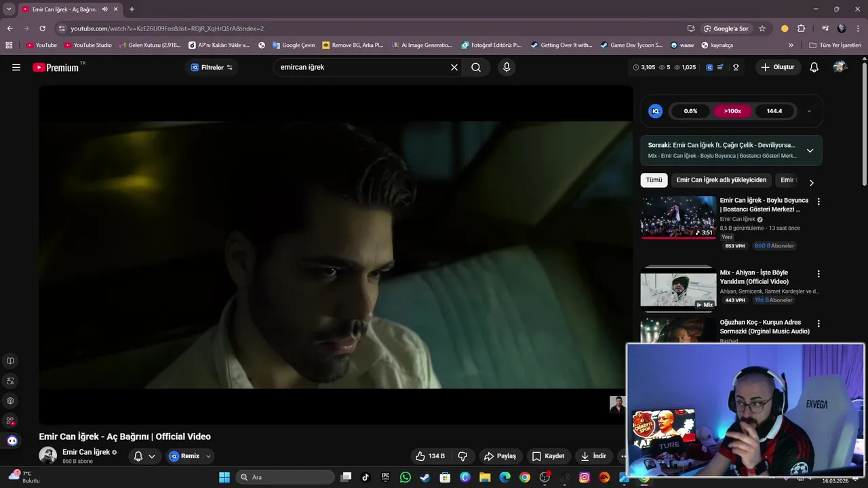Bookmark this page with the star icon
This screenshot has height=488, width=868.
pyautogui.click(x=762, y=28)
